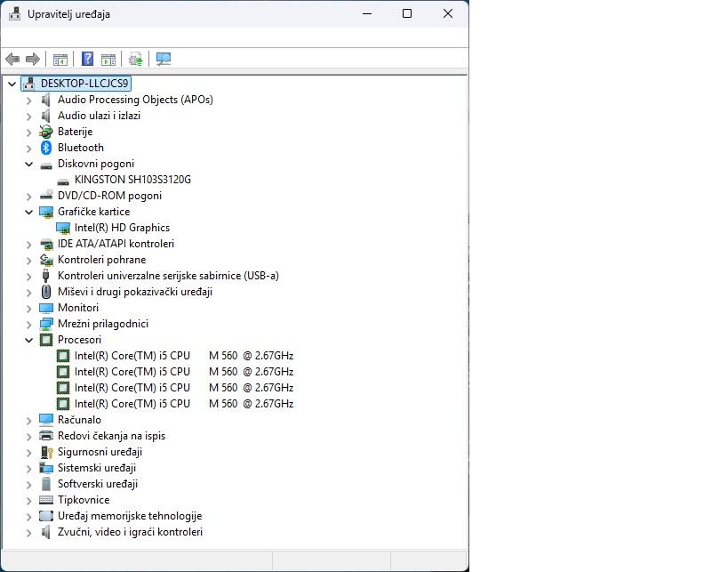Collapse the DESKTOP-LLCJCS9 root node

coord(12,85)
